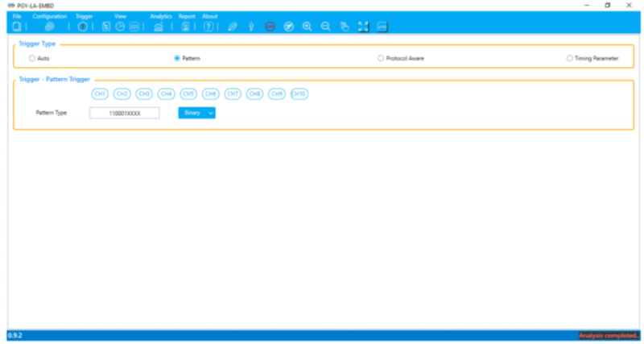
Task: Open the File menu
Action: pyautogui.click(x=17, y=16)
